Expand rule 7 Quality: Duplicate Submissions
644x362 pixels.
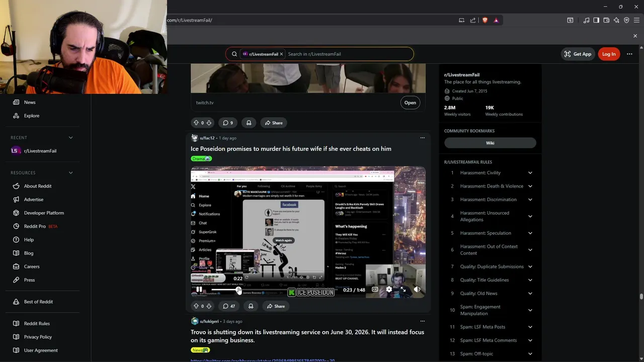[530, 266]
